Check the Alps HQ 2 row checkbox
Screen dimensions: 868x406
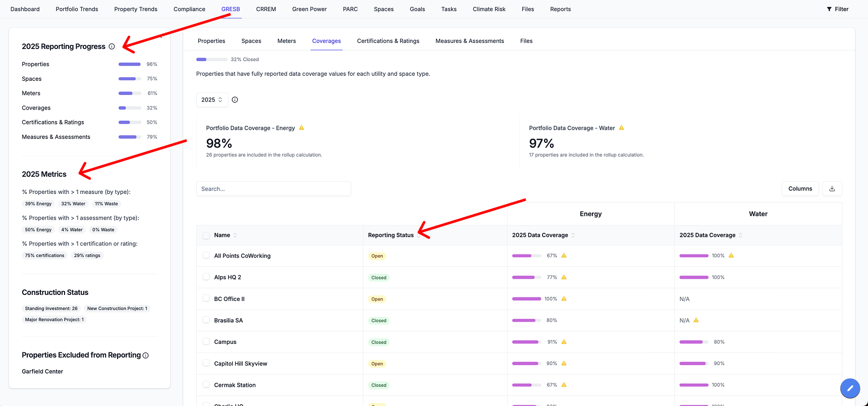(x=206, y=277)
